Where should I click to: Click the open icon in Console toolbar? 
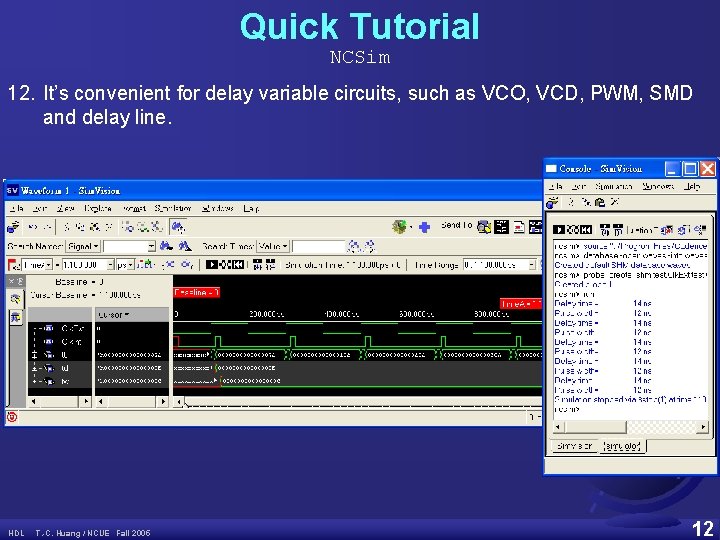pos(552,202)
